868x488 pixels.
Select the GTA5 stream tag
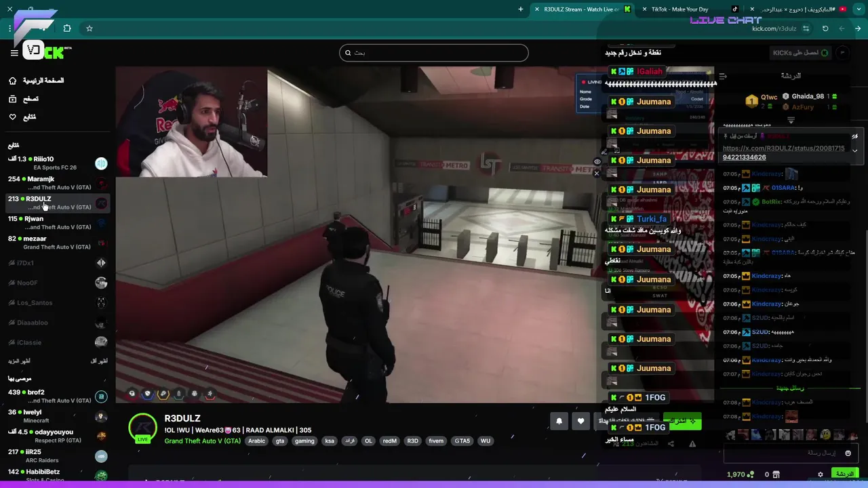(x=462, y=441)
